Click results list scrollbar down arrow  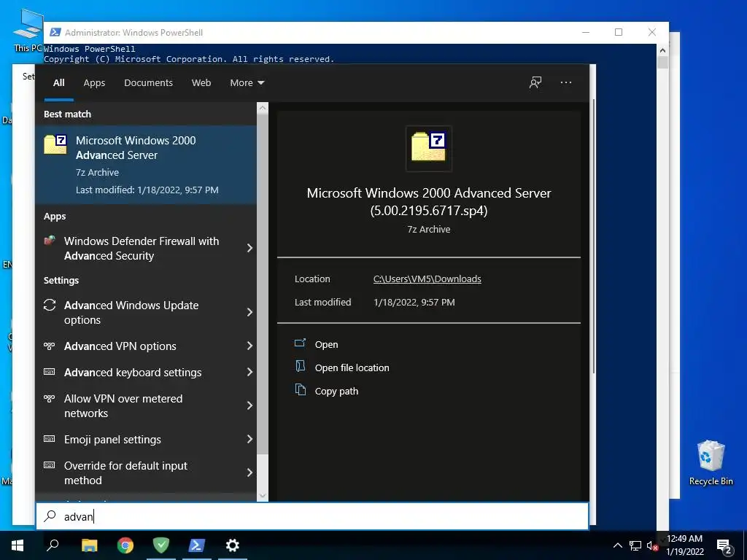(x=263, y=496)
